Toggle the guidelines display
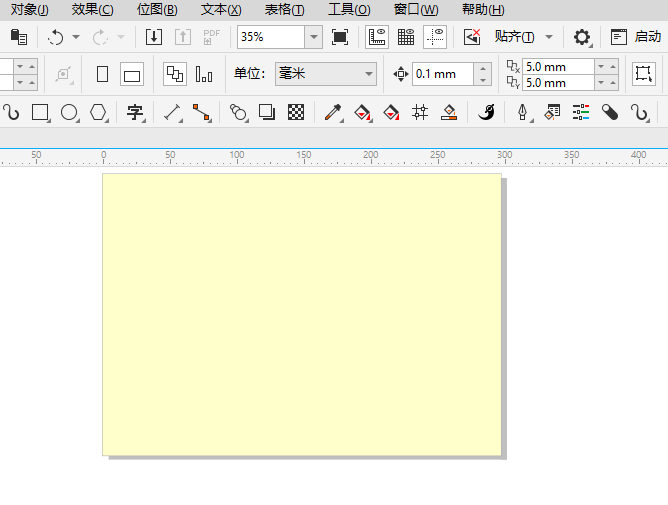The height and width of the screenshot is (505, 668). tap(435, 37)
